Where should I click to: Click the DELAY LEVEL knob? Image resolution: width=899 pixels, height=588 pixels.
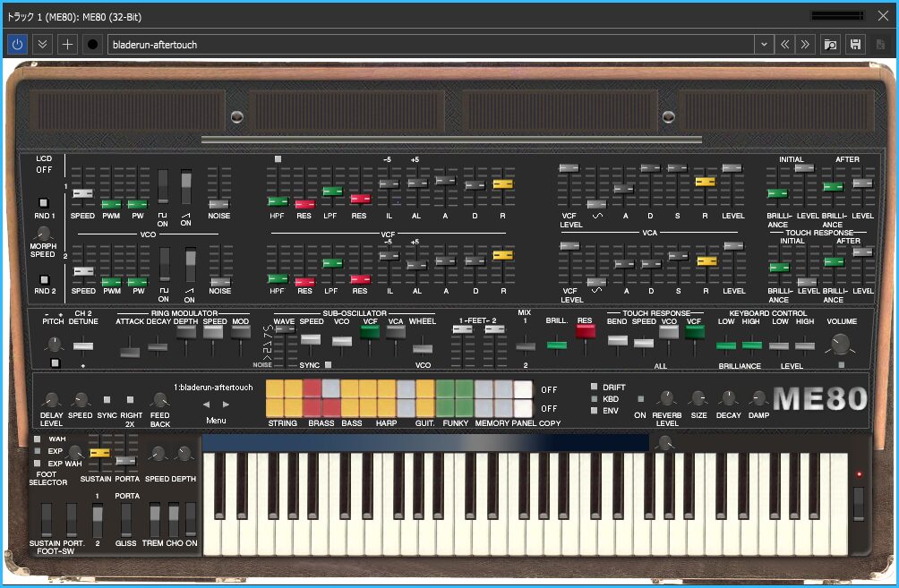pos(51,399)
